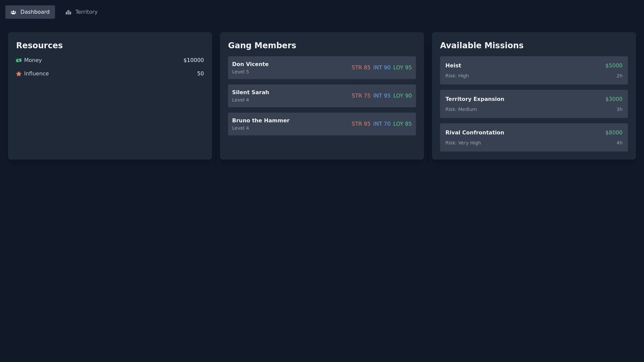Viewport: 644px width, 362px height.
Task: Click the green Money cash icon
Action: point(19,60)
